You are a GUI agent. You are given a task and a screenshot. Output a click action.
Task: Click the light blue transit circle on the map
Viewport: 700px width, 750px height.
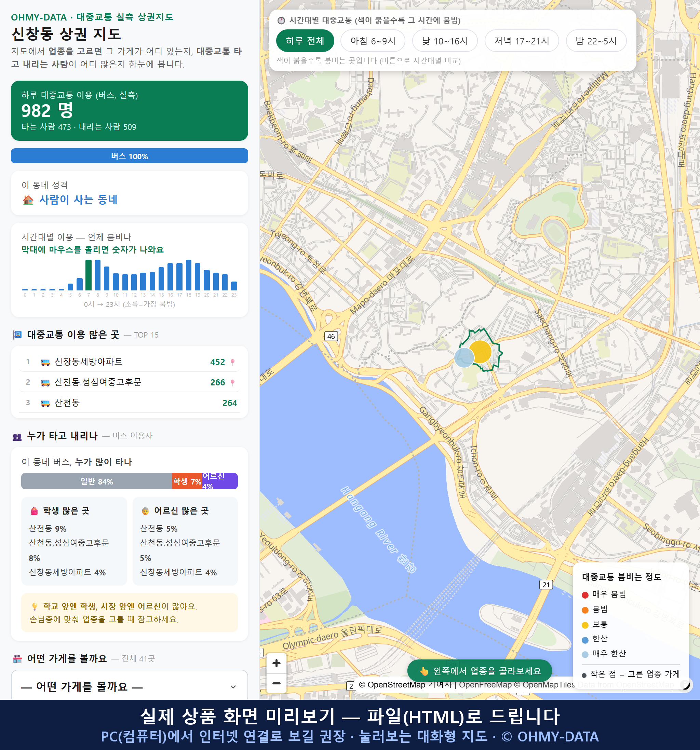click(464, 357)
